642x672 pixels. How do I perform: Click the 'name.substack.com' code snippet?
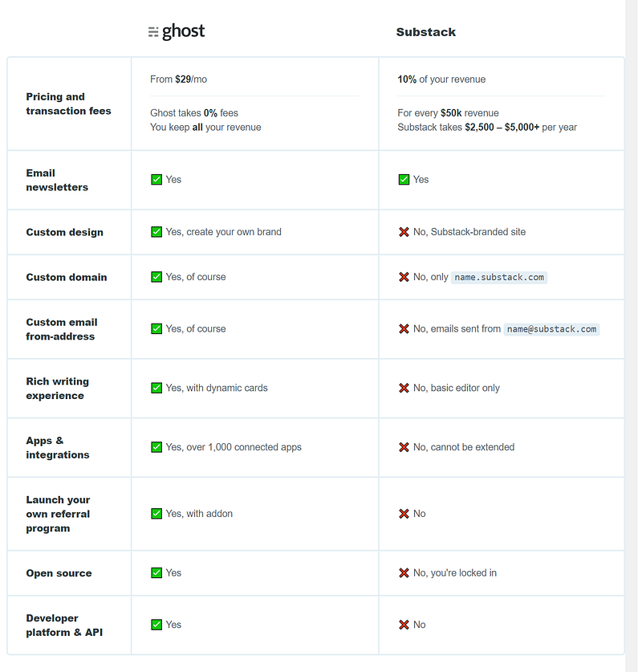click(x=499, y=277)
